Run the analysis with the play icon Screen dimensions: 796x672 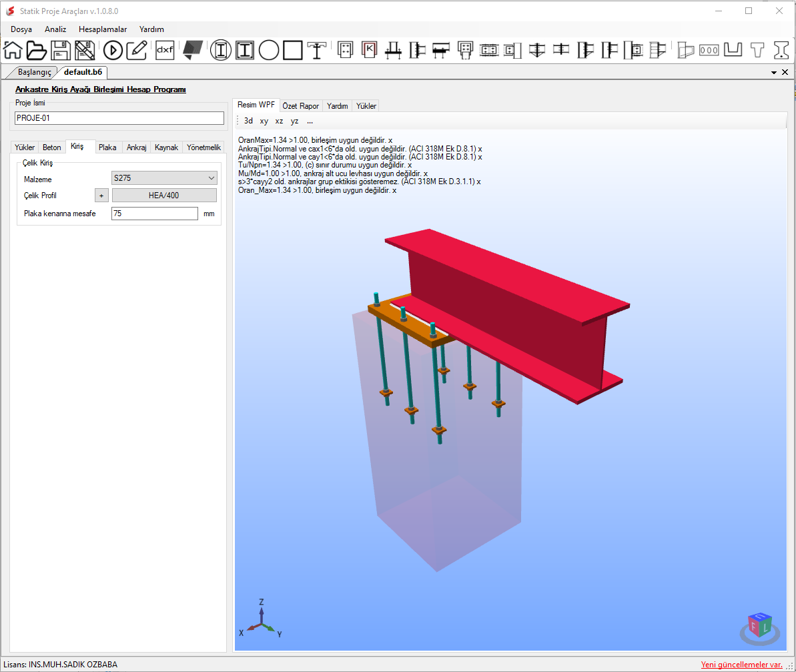(x=113, y=50)
